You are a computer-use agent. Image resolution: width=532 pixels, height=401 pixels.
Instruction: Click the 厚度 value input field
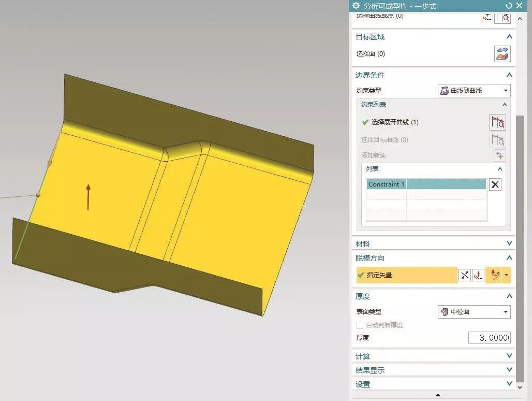[x=489, y=338]
